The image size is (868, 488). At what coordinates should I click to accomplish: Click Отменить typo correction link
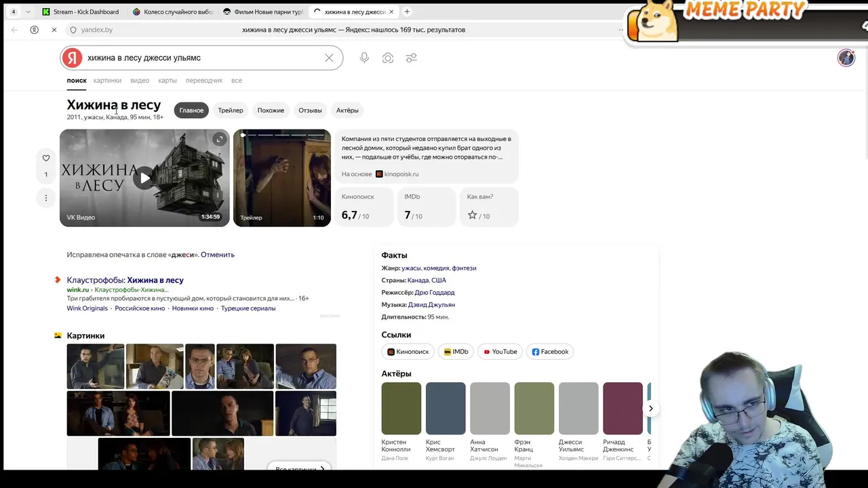[218, 255]
